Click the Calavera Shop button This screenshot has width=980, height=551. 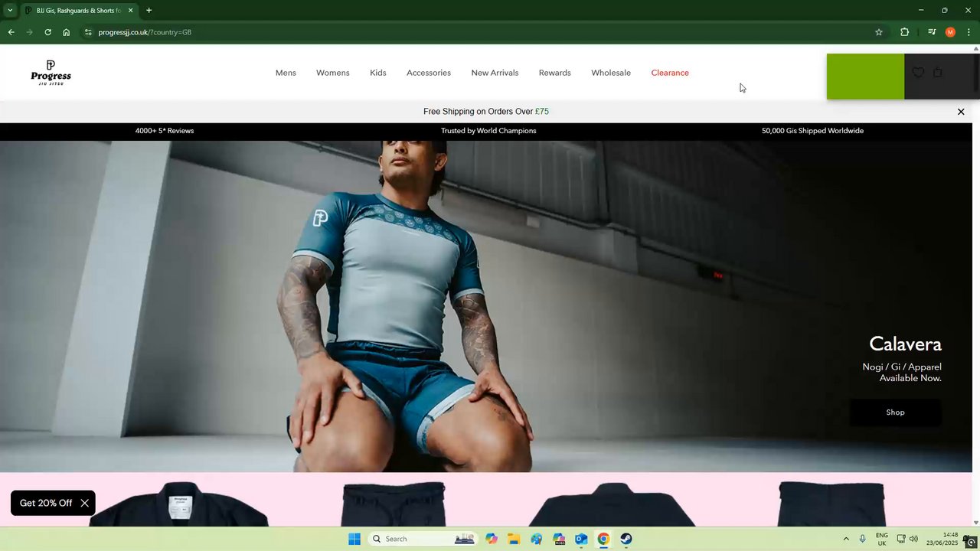click(x=895, y=412)
